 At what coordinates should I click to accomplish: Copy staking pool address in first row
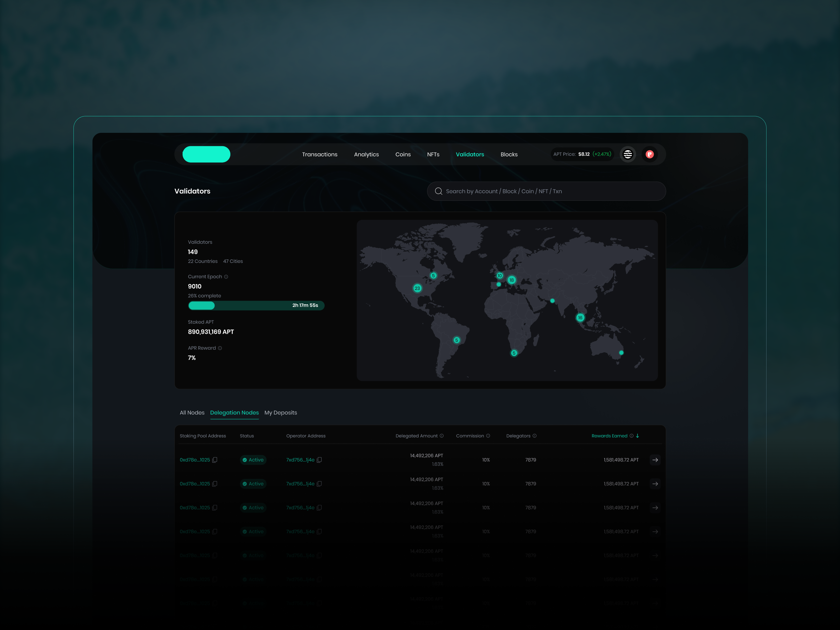[x=214, y=460]
